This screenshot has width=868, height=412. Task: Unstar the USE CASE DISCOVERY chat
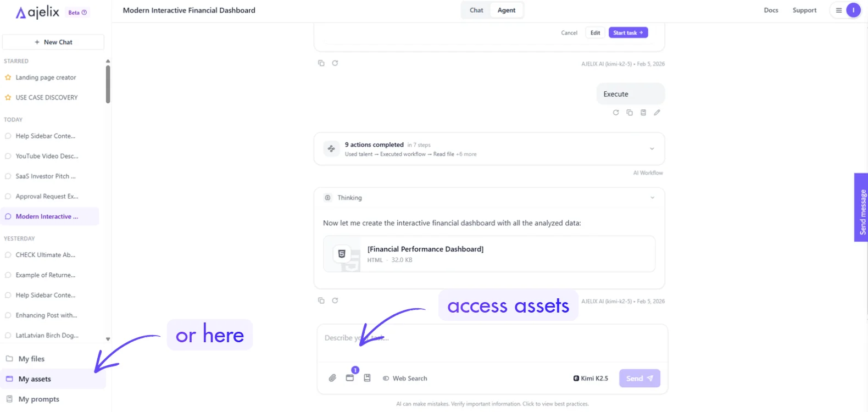point(8,98)
